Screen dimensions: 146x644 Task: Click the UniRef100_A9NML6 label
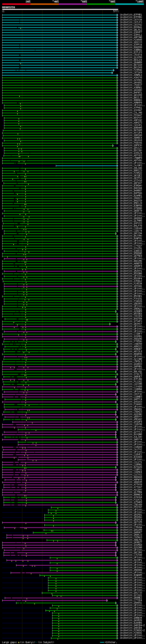pyautogui.click(x=131, y=75)
